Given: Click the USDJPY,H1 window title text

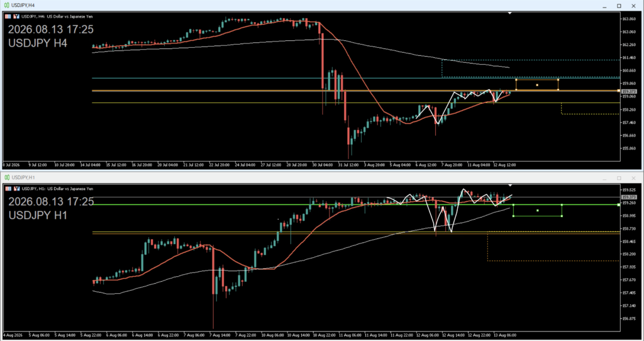Looking at the screenshot, I should [23, 177].
